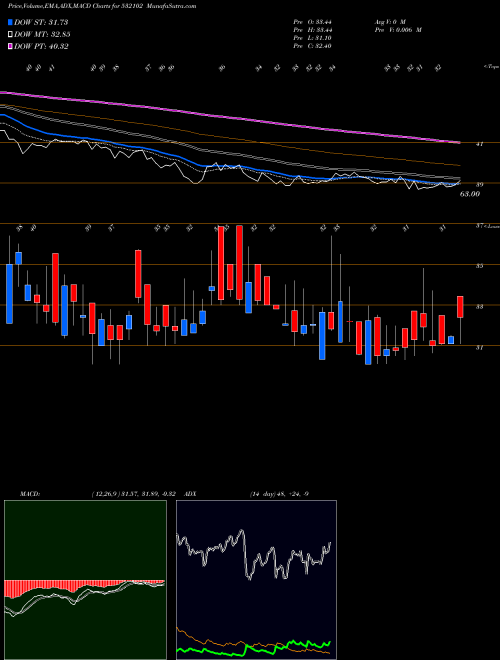Select the DOW PT: 40.32 label
This screenshot has height=660, width=500.
[x=41, y=46]
